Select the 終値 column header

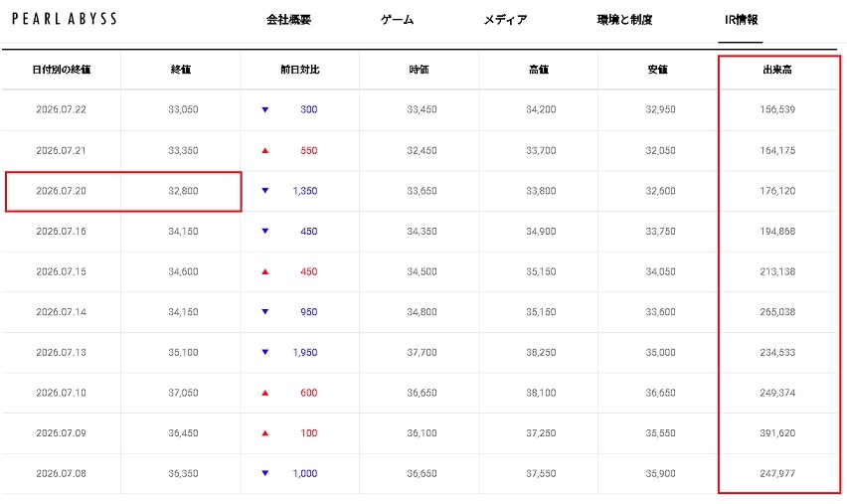pyautogui.click(x=181, y=70)
